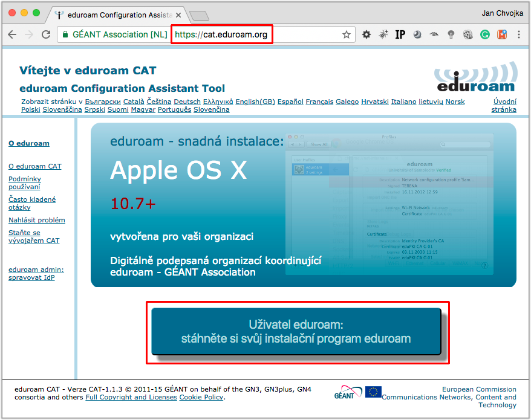Switch language to Ελληνικά

[x=218, y=102]
